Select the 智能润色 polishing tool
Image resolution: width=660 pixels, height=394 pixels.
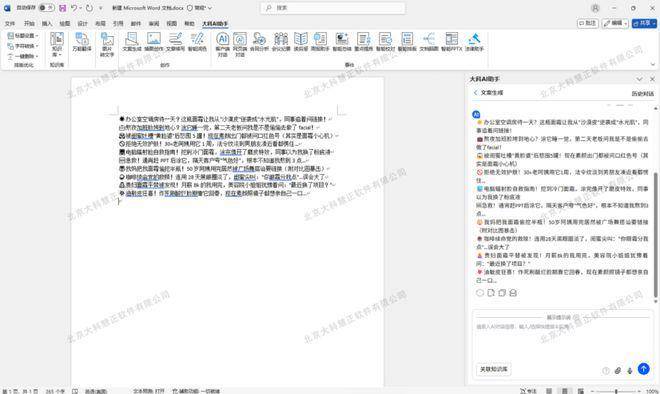tap(197, 42)
